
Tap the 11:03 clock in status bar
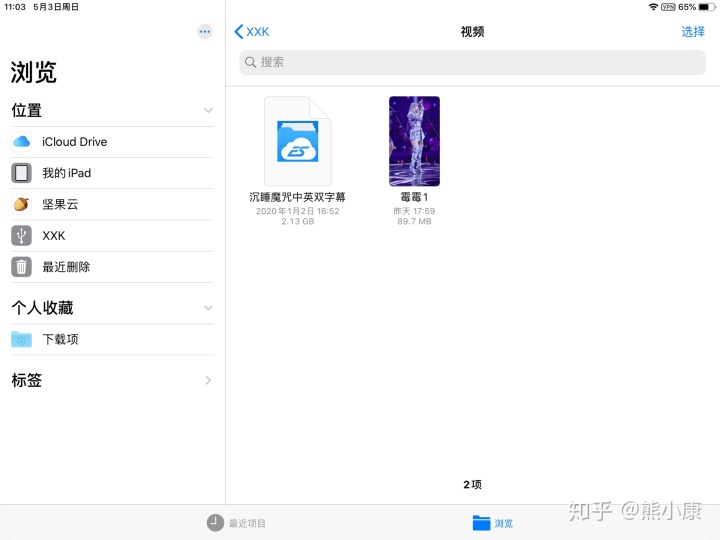pos(15,7)
